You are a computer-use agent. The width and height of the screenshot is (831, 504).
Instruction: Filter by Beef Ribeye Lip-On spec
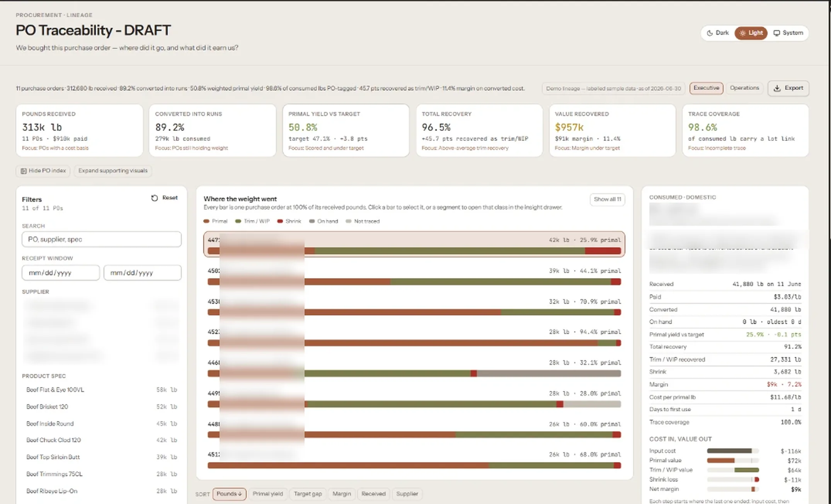pos(102,491)
